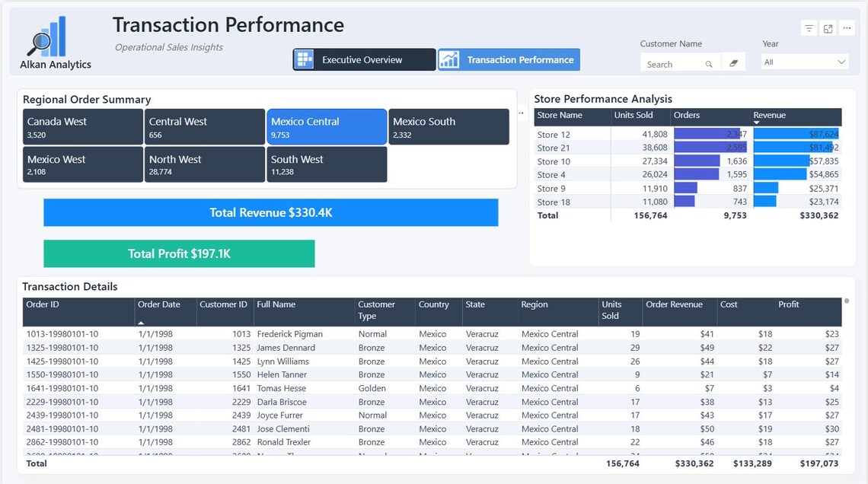Click customer name Darla Briscoe

point(282,402)
